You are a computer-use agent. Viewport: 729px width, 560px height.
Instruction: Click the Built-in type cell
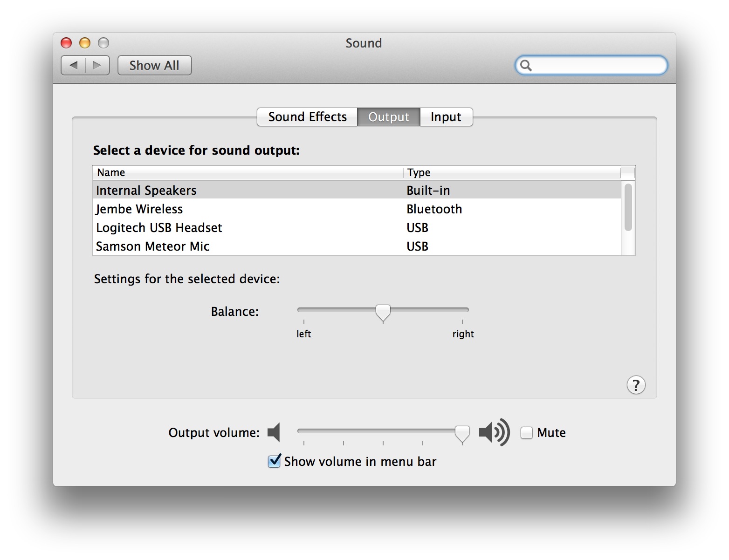pyautogui.click(x=428, y=191)
